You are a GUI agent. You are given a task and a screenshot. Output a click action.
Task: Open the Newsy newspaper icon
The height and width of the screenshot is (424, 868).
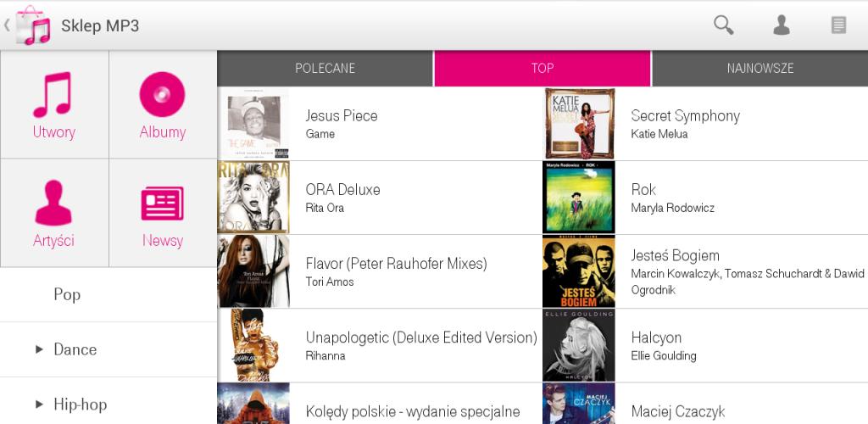pos(162,204)
